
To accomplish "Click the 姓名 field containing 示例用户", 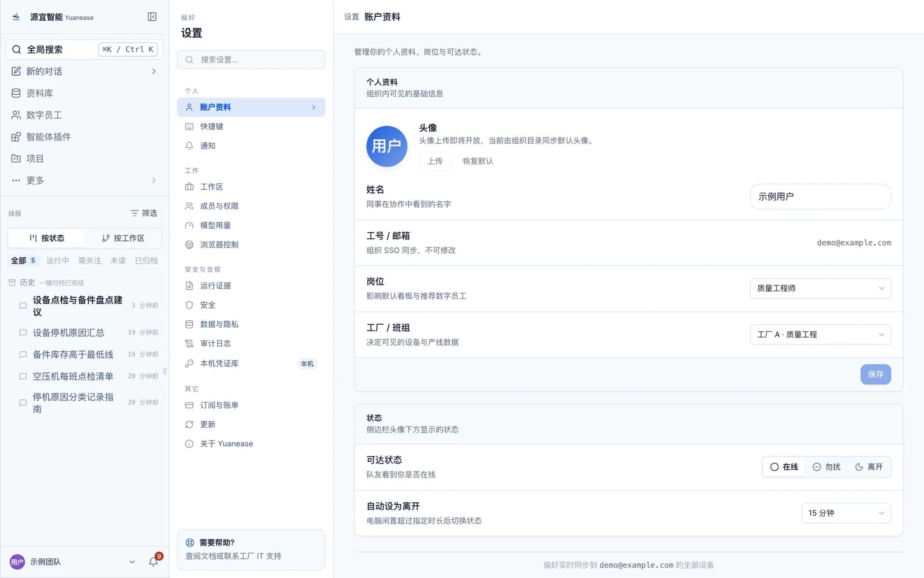I will [x=820, y=197].
